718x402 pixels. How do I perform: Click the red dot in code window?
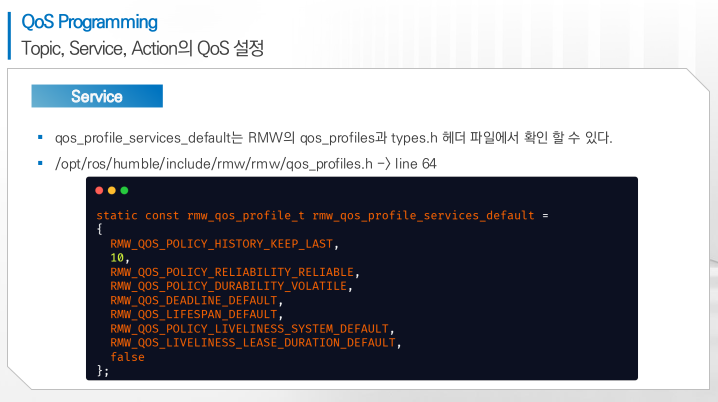pos(99,190)
